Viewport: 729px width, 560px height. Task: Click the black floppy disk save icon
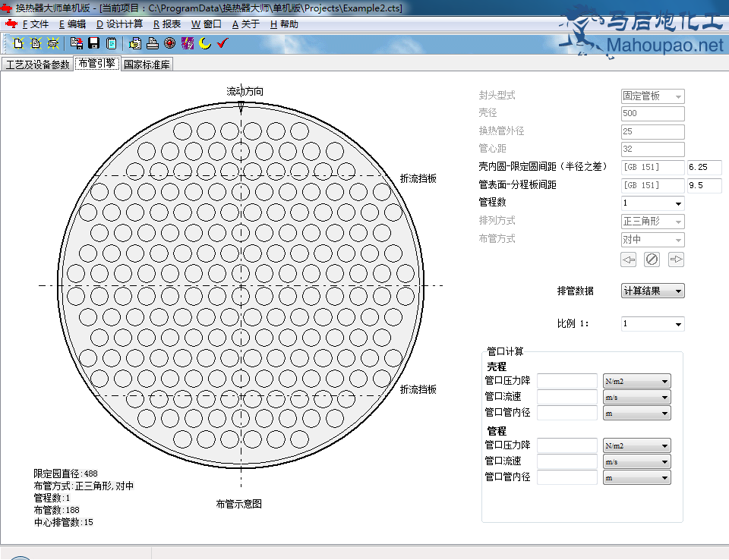click(94, 43)
